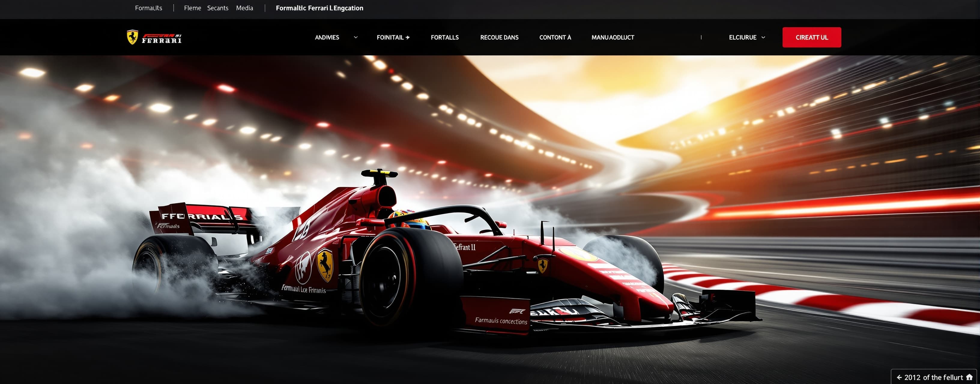Click the Ferrari logo in the header
The width and height of the screenshot is (980, 384).
[154, 37]
